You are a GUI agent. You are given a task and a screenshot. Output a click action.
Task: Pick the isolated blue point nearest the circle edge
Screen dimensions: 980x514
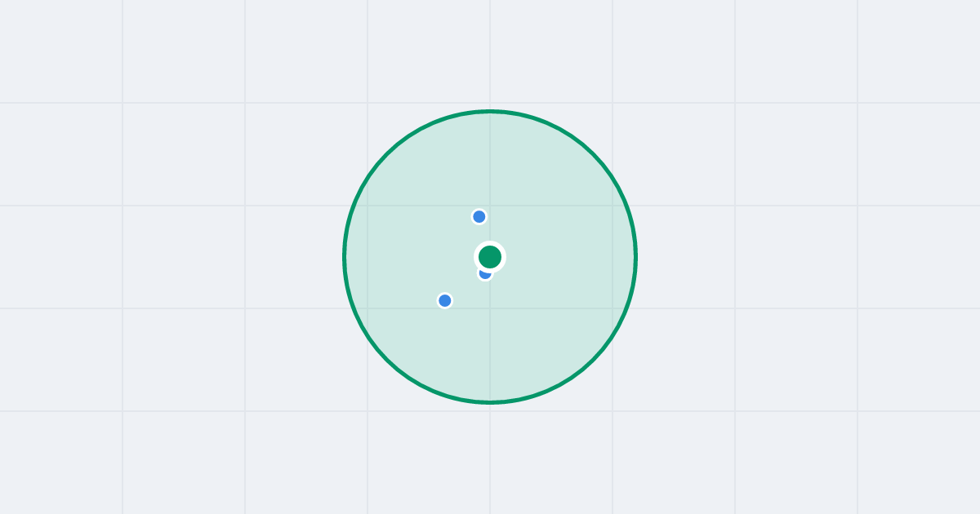pyautogui.click(x=445, y=300)
